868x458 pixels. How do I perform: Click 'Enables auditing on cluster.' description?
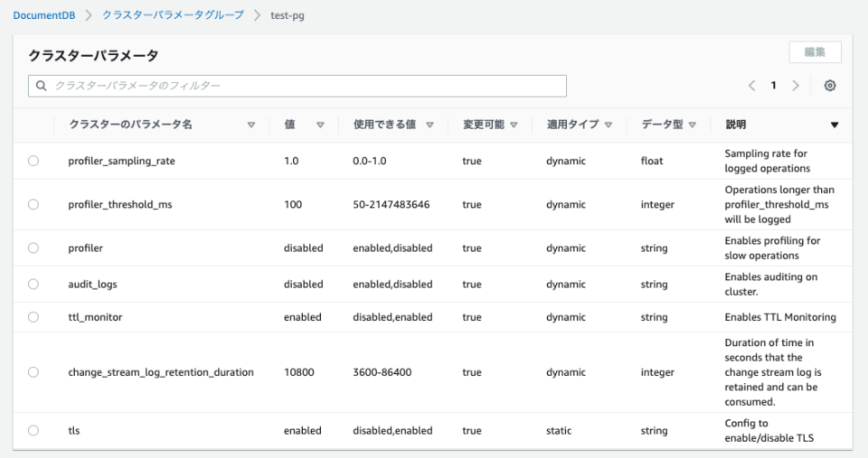[770, 284]
